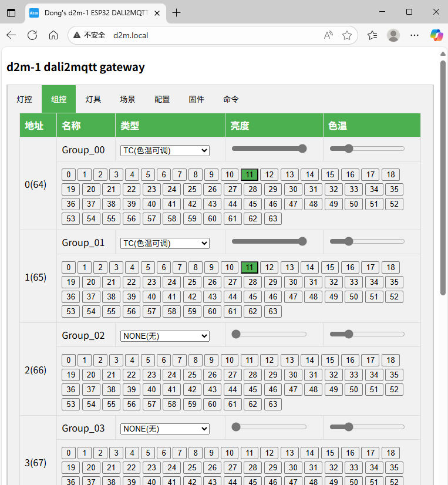Open the read aloud feature

[x=328, y=35]
